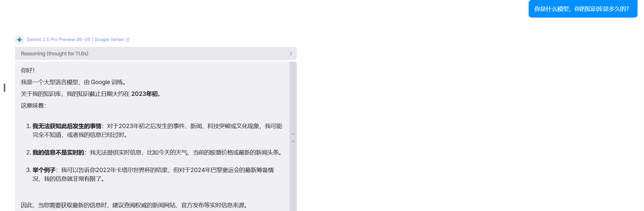Select the blue user message bubble

[583, 9]
